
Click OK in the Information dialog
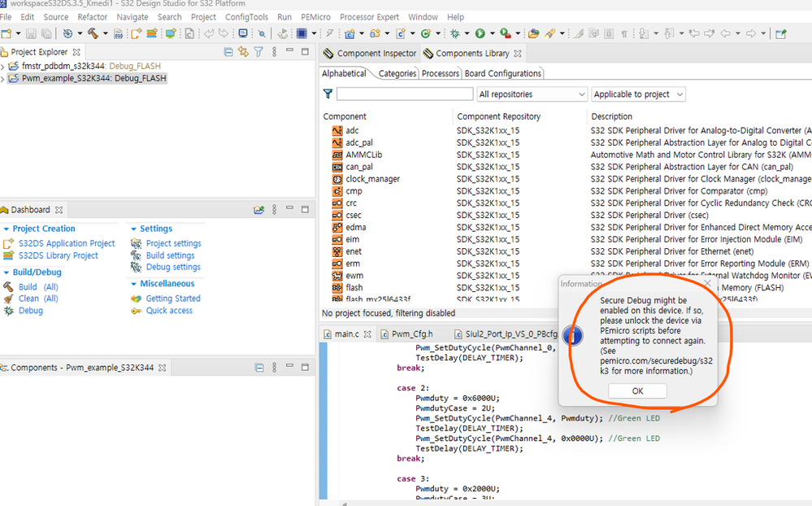click(x=637, y=391)
